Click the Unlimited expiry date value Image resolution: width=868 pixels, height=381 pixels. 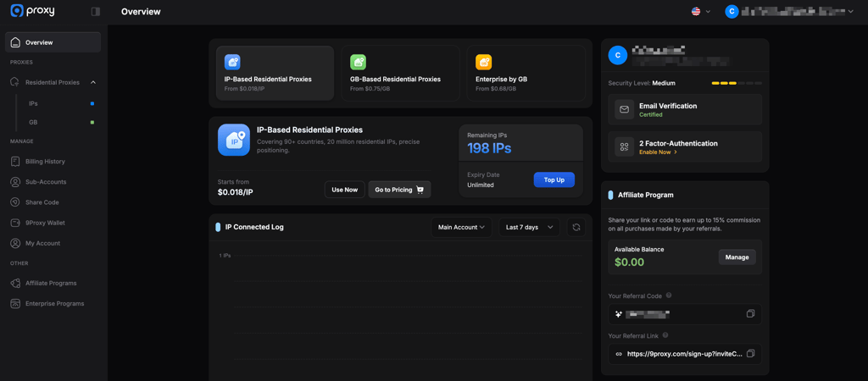(x=481, y=185)
